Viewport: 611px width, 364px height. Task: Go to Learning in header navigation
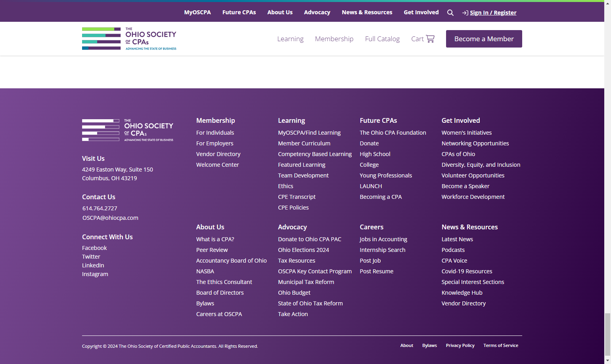290,39
